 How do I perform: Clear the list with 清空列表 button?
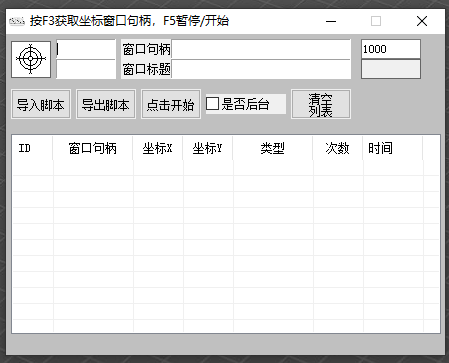[321, 104]
